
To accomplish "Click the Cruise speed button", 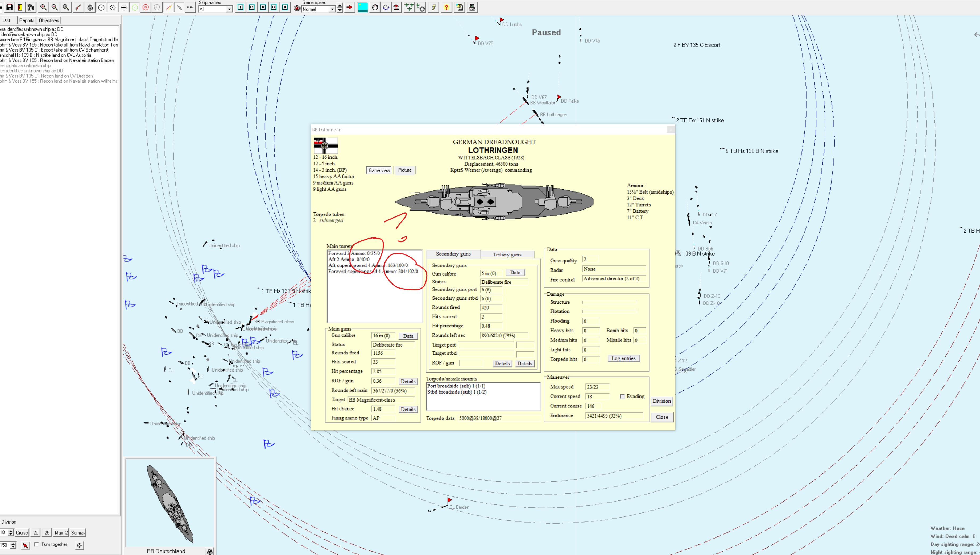I will click(x=22, y=532).
